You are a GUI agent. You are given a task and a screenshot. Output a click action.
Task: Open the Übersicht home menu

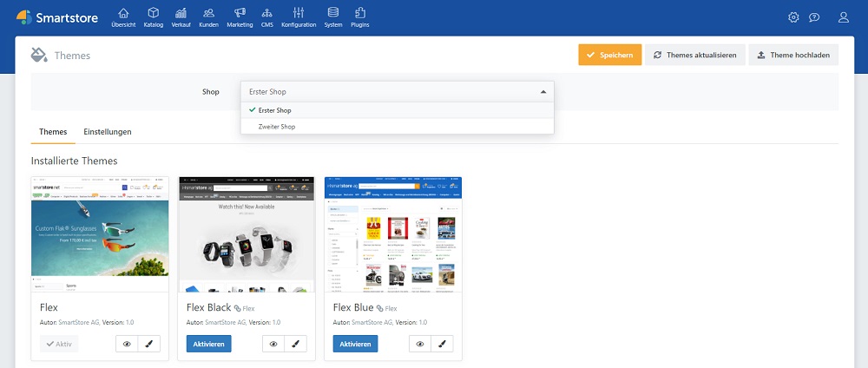[123, 17]
